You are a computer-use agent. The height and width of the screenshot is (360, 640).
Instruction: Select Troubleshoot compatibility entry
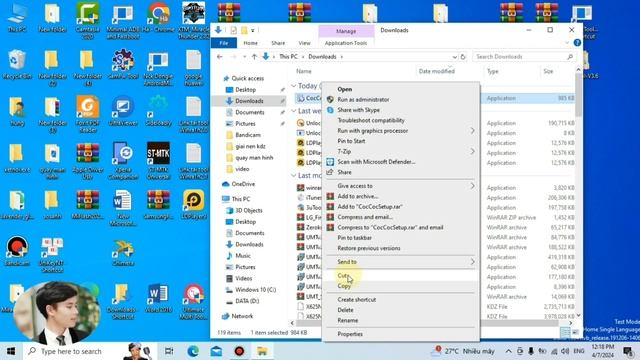tap(401, 120)
